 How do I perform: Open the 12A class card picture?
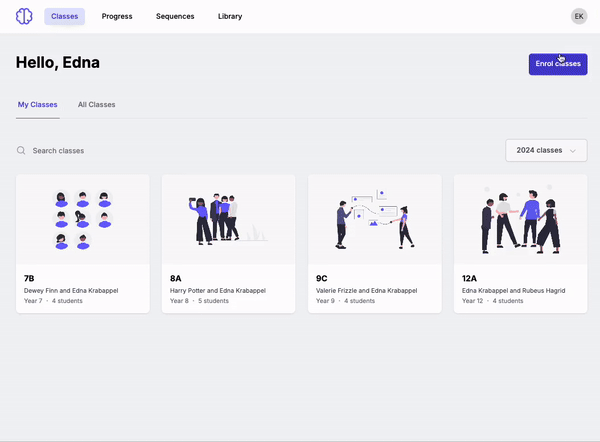click(x=521, y=218)
